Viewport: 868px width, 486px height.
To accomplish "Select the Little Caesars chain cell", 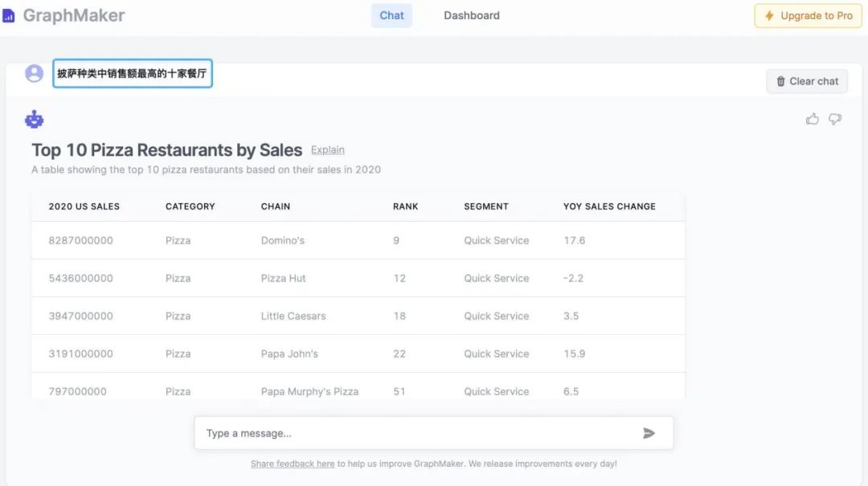I will pyautogui.click(x=293, y=316).
